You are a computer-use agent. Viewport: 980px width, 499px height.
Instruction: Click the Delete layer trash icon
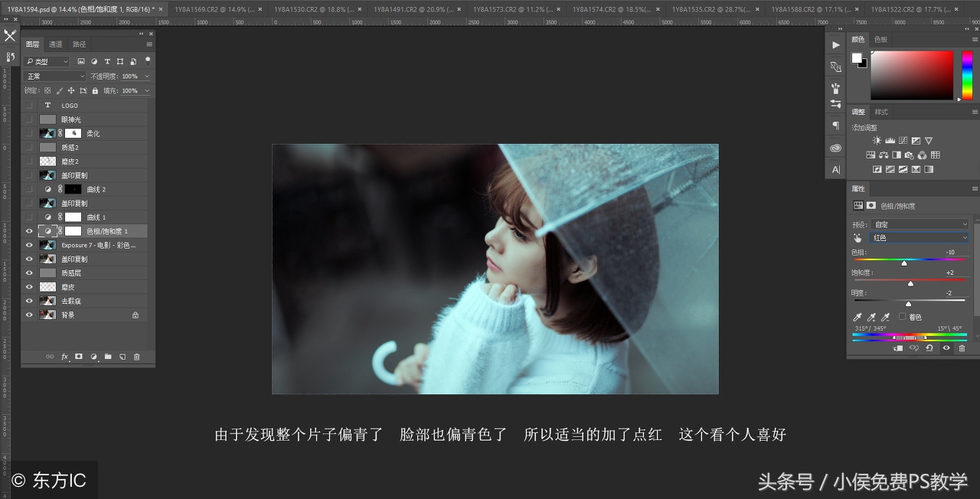(137, 357)
